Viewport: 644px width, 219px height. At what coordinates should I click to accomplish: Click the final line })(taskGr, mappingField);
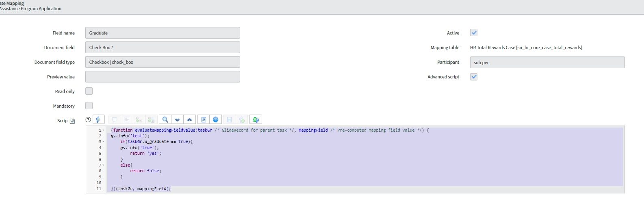tap(141, 189)
